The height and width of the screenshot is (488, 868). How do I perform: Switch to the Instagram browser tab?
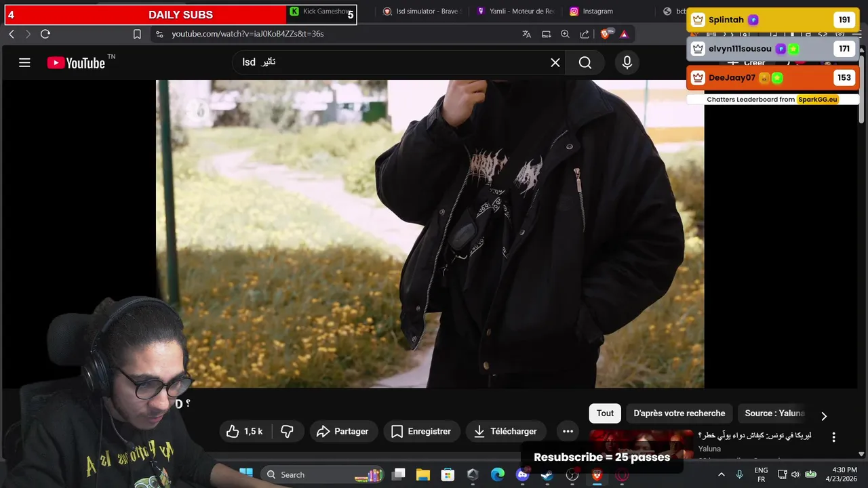(x=591, y=12)
